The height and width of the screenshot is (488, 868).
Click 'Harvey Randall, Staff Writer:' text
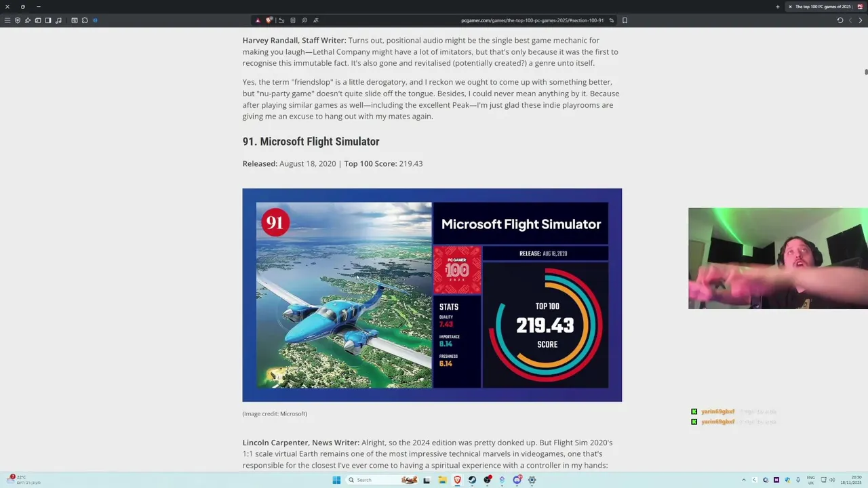point(294,41)
